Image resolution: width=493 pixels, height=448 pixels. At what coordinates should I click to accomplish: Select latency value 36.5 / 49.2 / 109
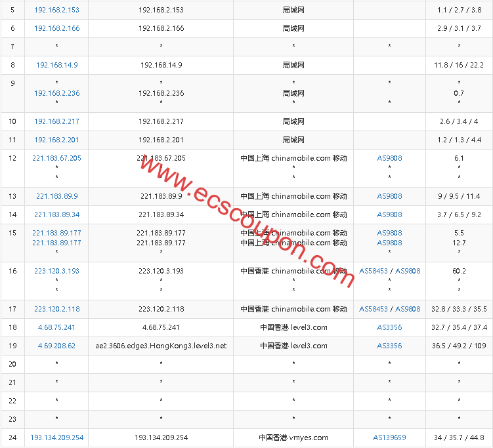tap(459, 346)
